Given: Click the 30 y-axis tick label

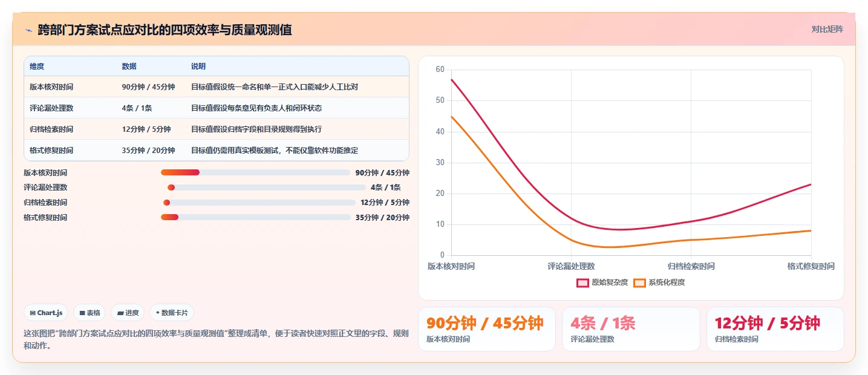Looking at the screenshot, I should pyautogui.click(x=440, y=163).
